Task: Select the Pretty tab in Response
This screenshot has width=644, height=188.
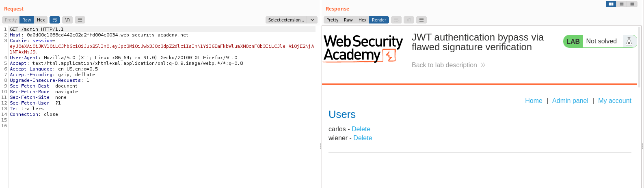Action: [x=332, y=20]
